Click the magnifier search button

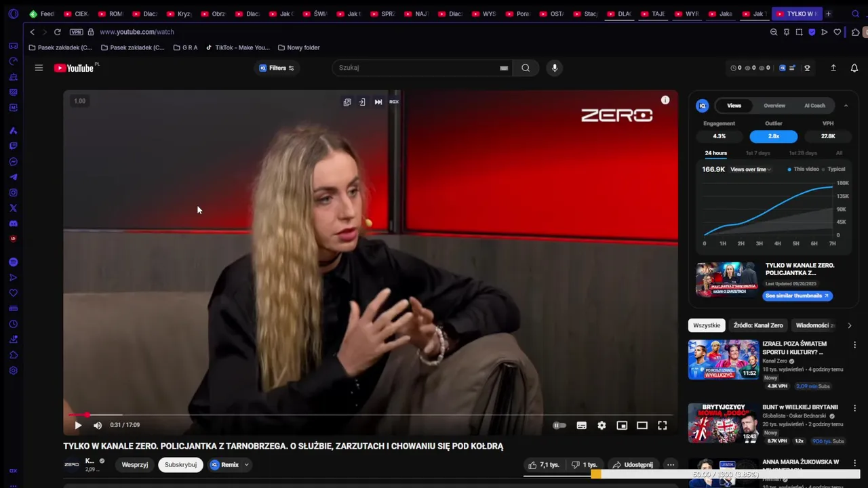pos(526,68)
